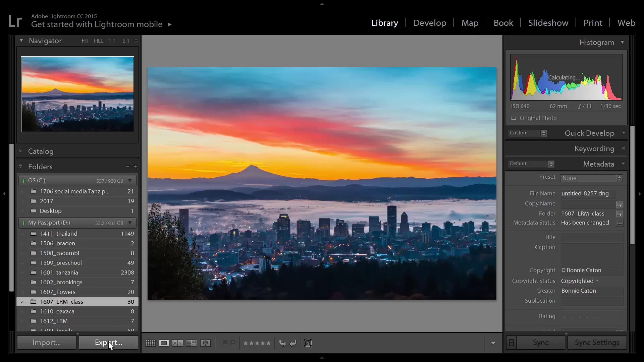Set flag as Rejected
The width and height of the screenshot is (644, 362).
[x=233, y=343]
